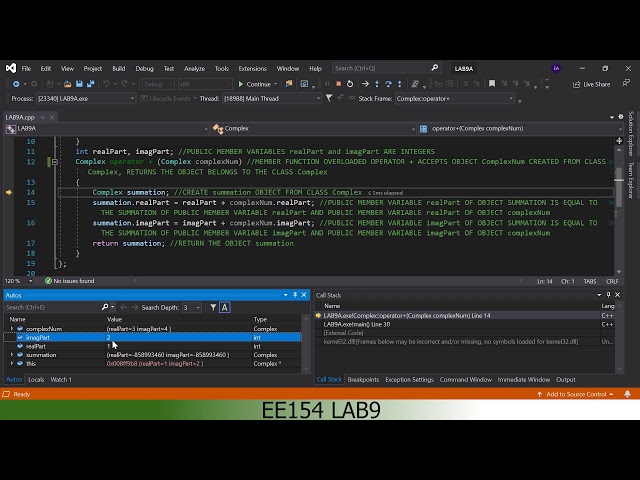Focus the Search (Ctrl+Q) box
The width and height of the screenshot is (640, 480).
click(386, 68)
